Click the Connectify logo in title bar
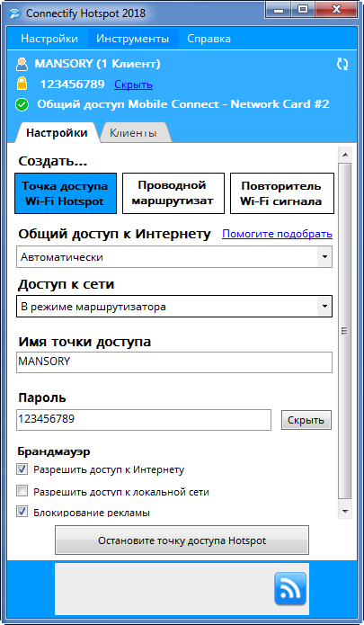The height and width of the screenshot is (625, 364). tap(14, 13)
